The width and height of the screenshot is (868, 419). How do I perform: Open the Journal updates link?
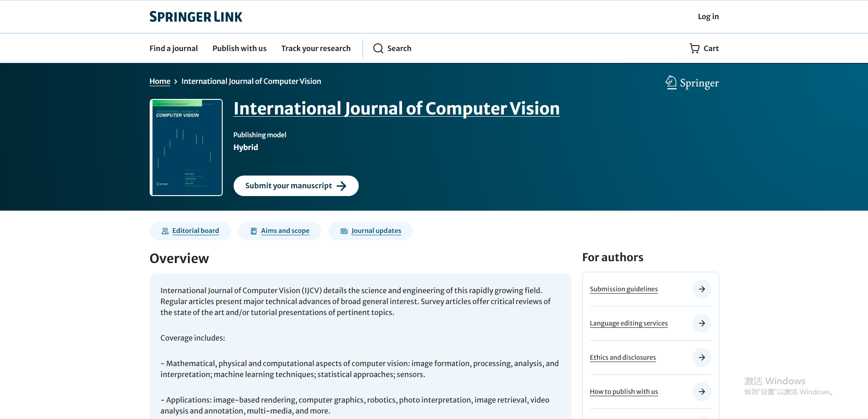[x=376, y=231]
